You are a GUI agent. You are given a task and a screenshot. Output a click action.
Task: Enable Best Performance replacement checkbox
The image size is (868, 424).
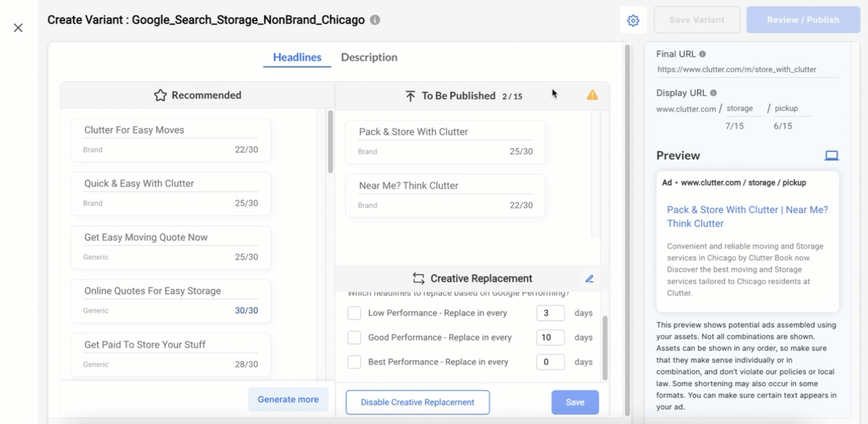(354, 362)
